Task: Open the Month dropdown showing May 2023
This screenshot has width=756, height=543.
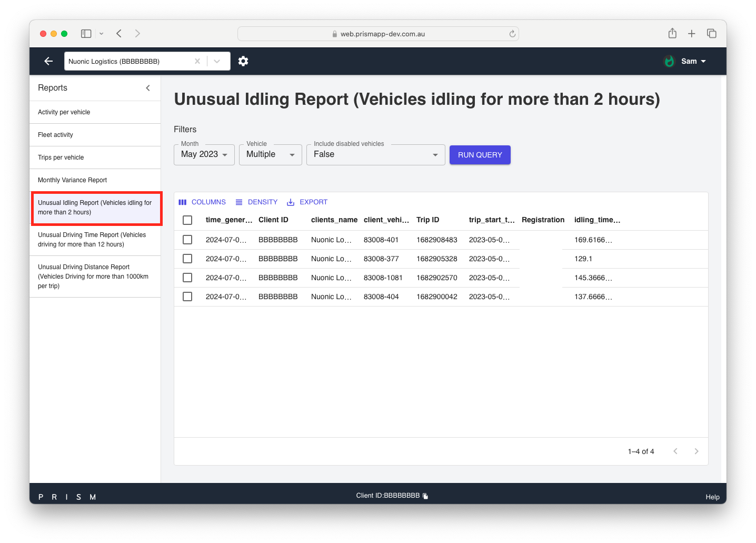Action: (204, 155)
